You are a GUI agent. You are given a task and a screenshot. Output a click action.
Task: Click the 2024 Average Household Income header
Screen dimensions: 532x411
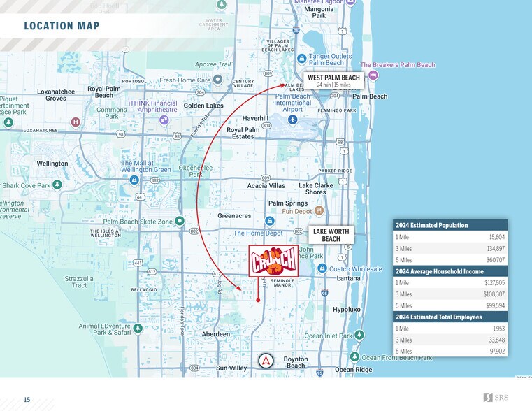pyautogui.click(x=450, y=271)
